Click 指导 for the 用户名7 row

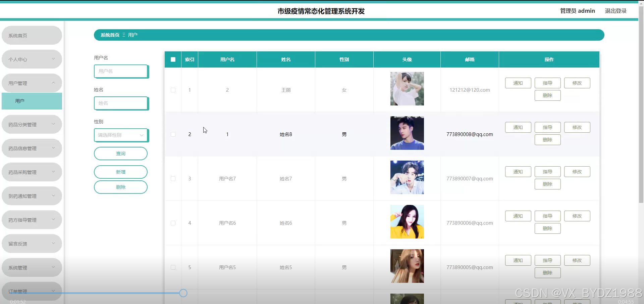click(547, 172)
